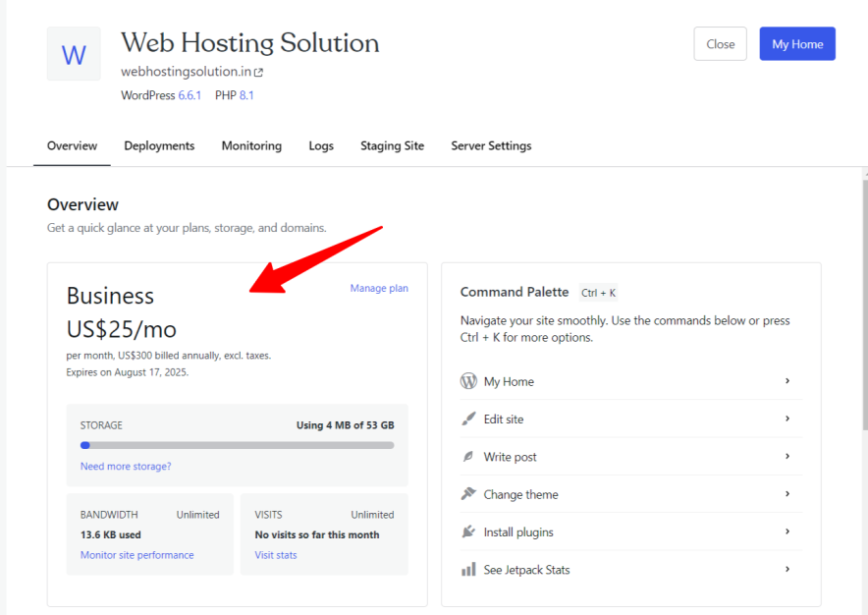Switch to the Deployments tab

pos(159,145)
